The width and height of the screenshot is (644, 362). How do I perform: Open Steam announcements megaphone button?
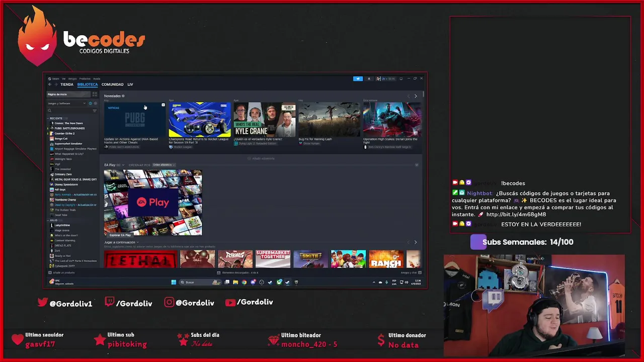click(358, 79)
